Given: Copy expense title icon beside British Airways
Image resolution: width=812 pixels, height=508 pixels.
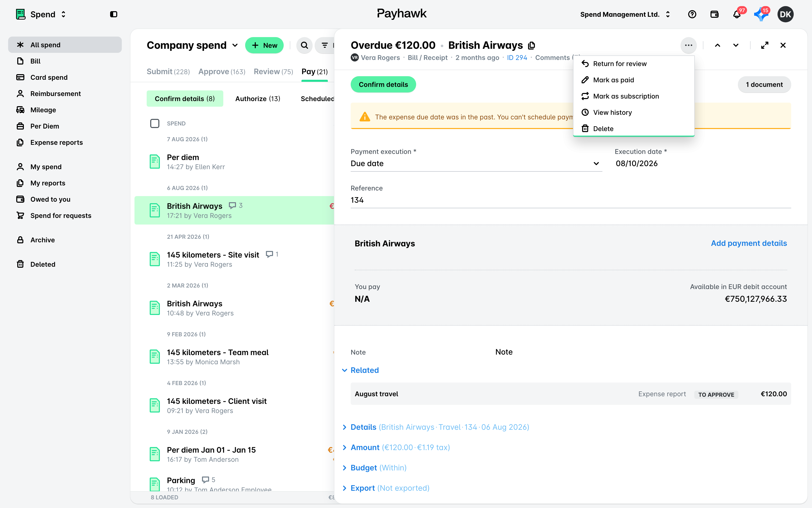Looking at the screenshot, I should tap(532, 45).
